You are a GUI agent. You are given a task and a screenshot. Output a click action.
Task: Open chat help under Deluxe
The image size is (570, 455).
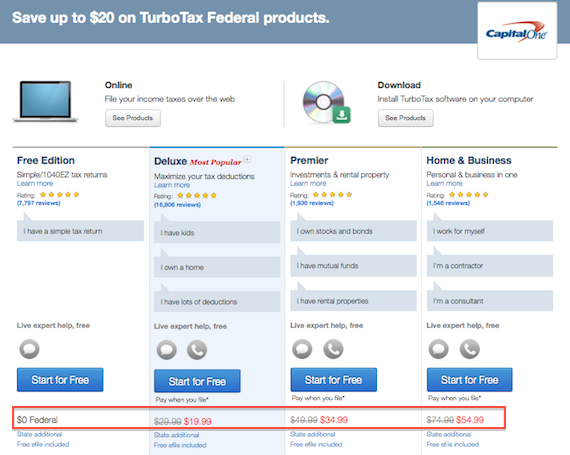[x=166, y=350]
